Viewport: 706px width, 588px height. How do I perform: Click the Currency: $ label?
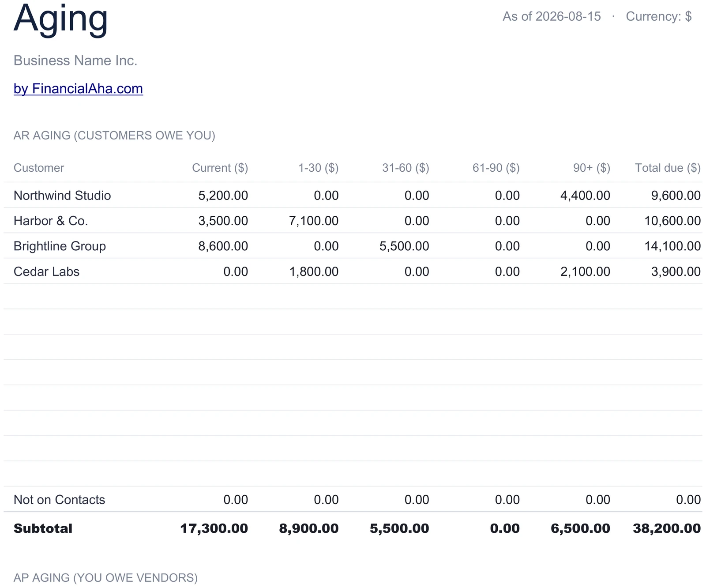[659, 16]
